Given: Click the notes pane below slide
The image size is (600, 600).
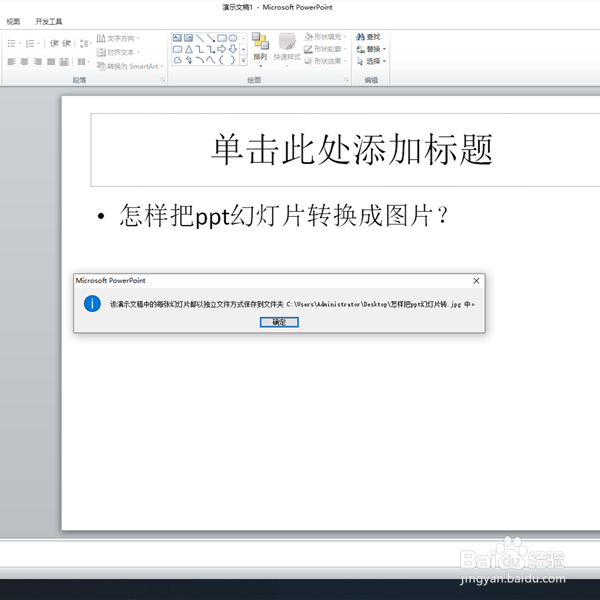Looking at the screenshot, I should (x=300, y=553).
